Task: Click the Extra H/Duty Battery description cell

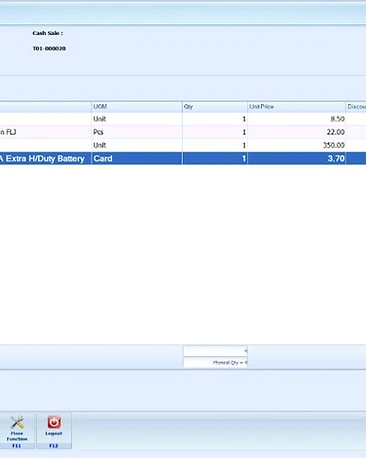Action: [x=45, y=158]
